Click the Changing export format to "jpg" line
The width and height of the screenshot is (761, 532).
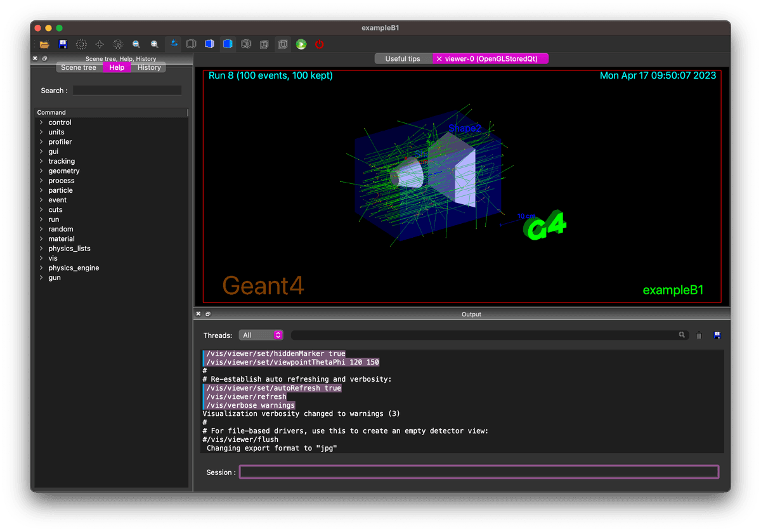point(271,448)
